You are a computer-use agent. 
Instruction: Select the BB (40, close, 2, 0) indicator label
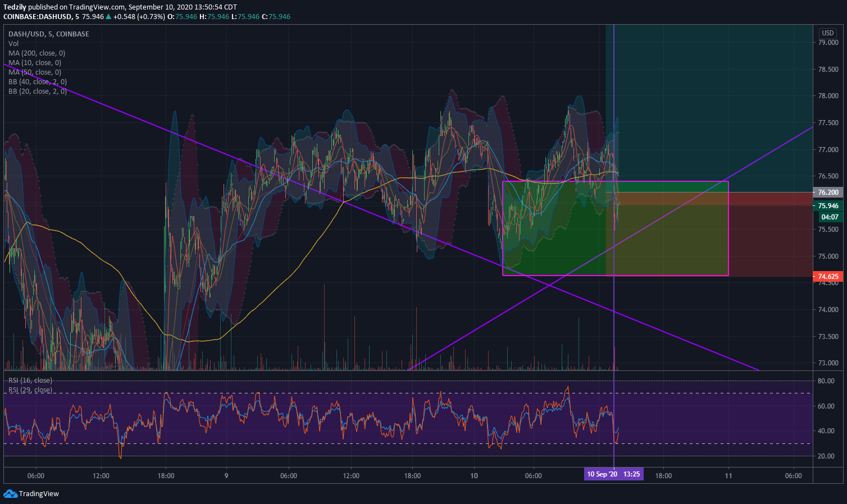click(x=38, y=82)
